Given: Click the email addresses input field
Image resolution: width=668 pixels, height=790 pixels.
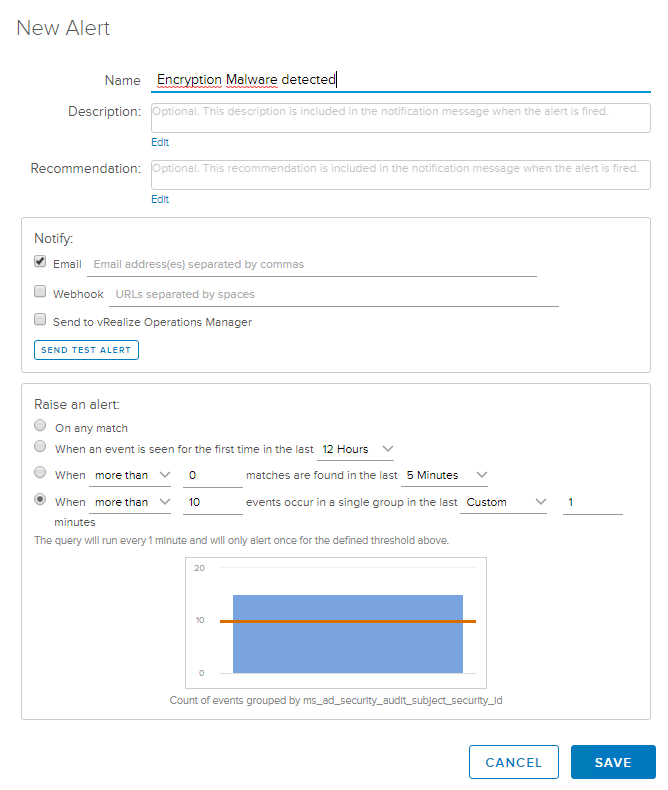Looking at the screenshot, I should tap(312, 265).
